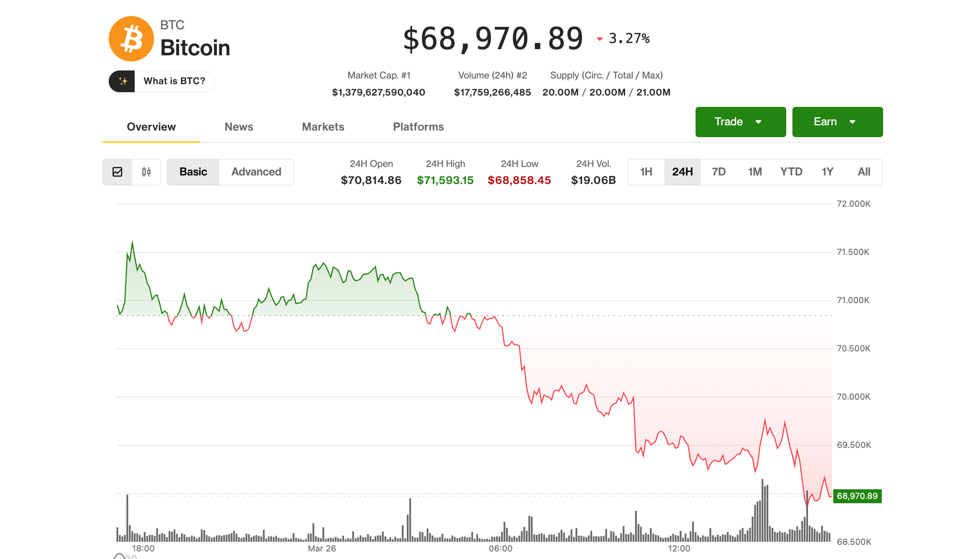Select the line chart icon

[x=117, y=172]
